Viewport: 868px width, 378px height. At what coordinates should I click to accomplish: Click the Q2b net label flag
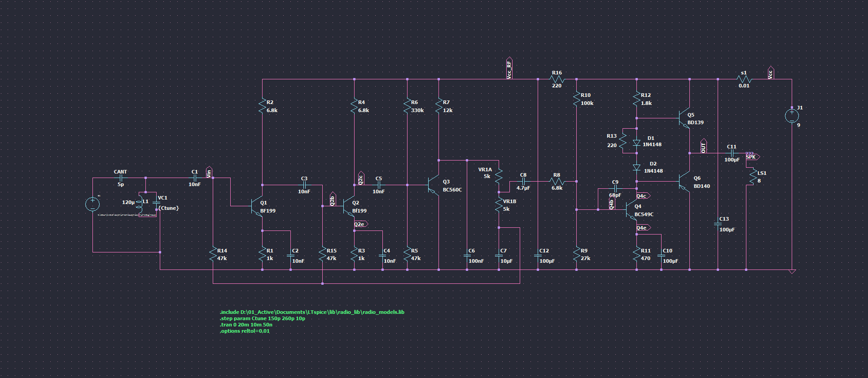pos(333,200)
